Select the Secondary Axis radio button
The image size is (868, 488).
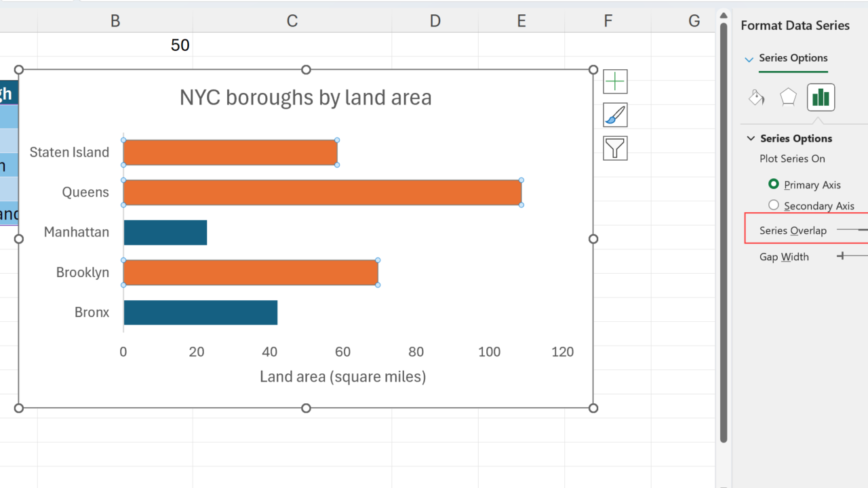click(x=774, y=205)
